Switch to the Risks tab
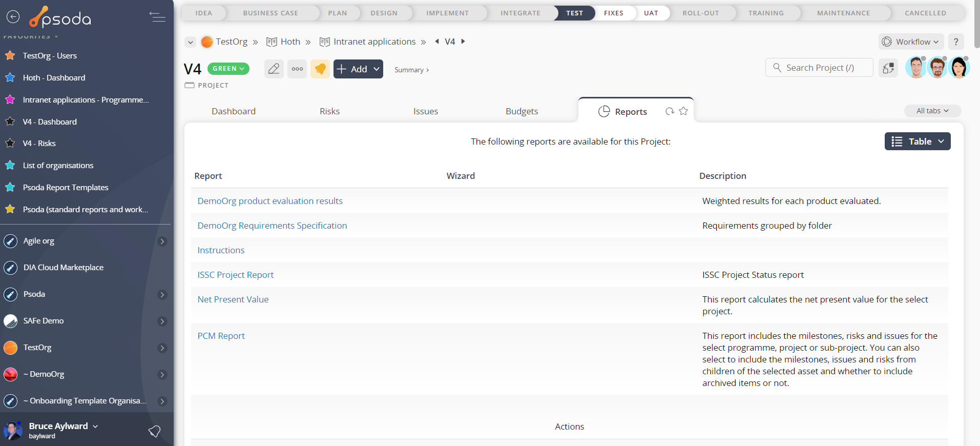 click(x=330, y=111)
